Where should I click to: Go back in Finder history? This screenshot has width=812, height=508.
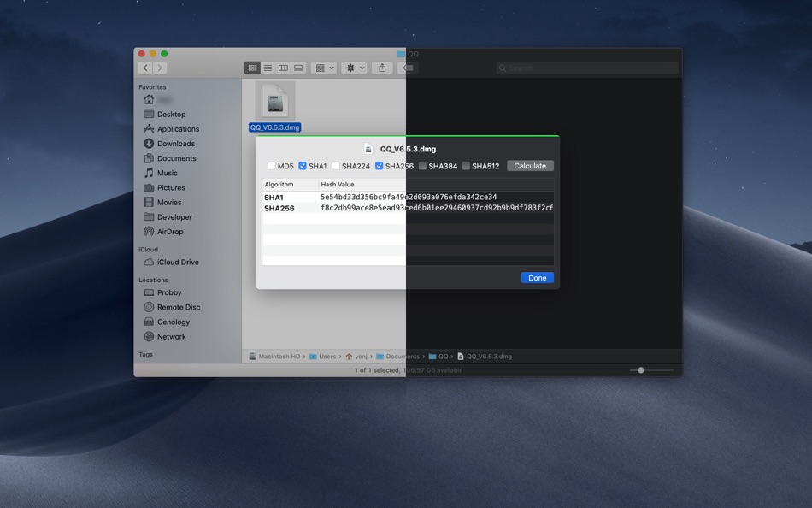click(145, 68)
